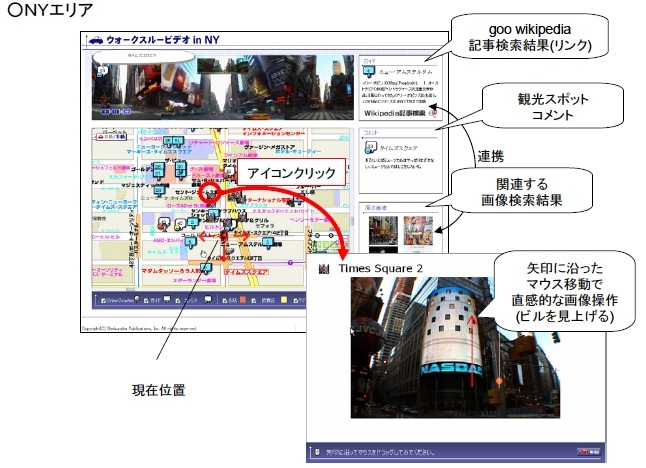Image resolution: width=646 pixels, height=468 pixels.
Task: Click the Times Square 2 popup title
Action: click(x=380, y=269)
